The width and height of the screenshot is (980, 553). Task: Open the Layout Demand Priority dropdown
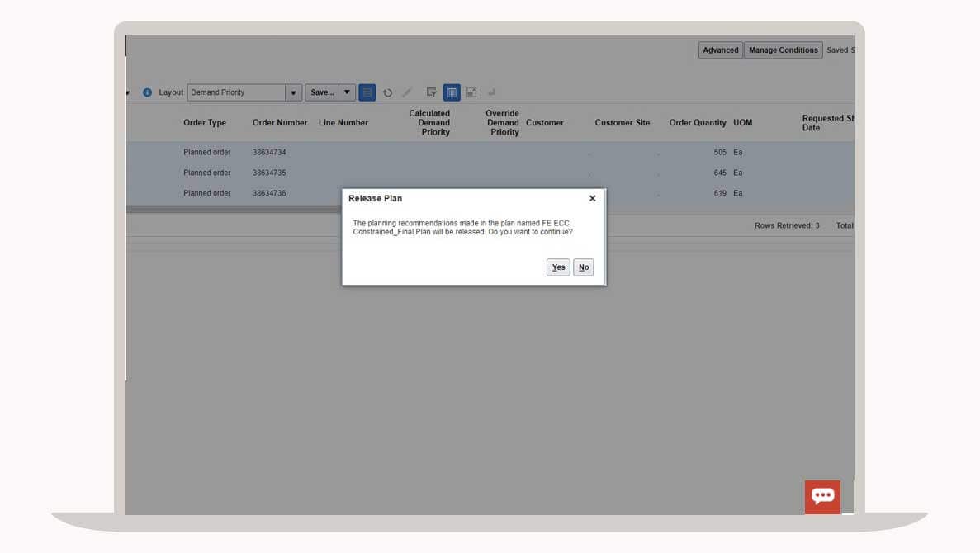point(293,93)
